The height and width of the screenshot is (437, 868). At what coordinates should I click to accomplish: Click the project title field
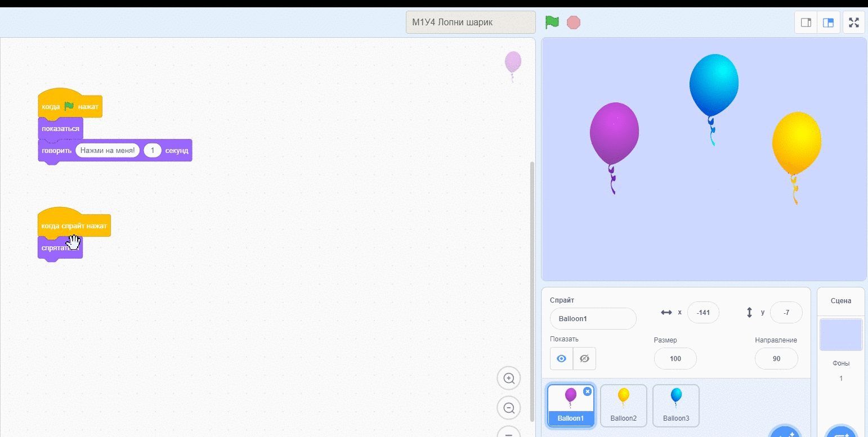[x=470, y=22]
